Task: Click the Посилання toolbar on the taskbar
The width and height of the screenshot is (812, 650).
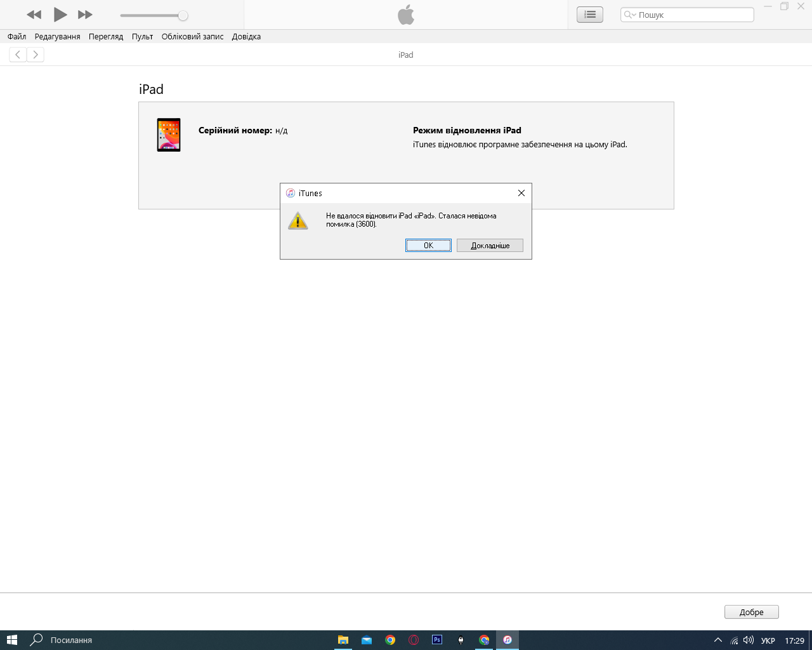Action: [72, 640]
